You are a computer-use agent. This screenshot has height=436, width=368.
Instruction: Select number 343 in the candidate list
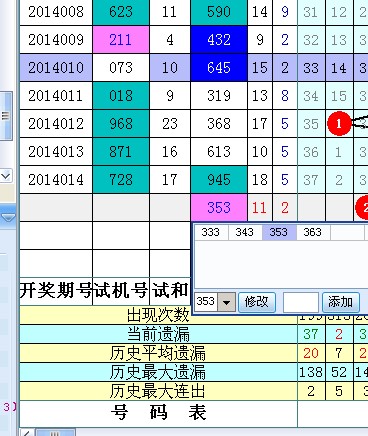[245, 232]
